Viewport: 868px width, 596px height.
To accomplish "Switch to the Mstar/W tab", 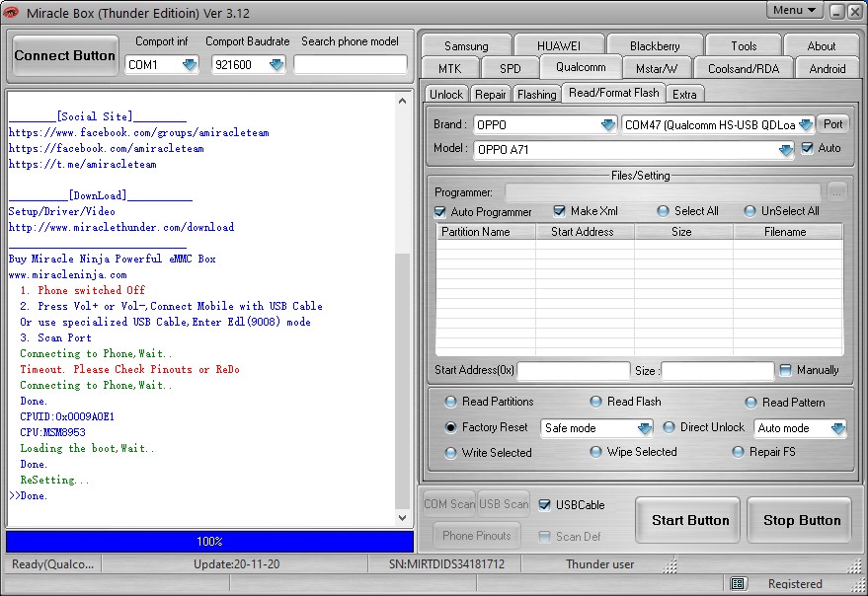I will pos(657,69).
